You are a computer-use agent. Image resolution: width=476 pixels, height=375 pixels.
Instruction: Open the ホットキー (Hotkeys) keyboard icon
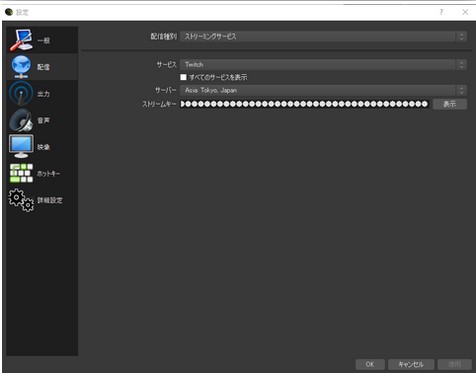(x=21, y=173)
